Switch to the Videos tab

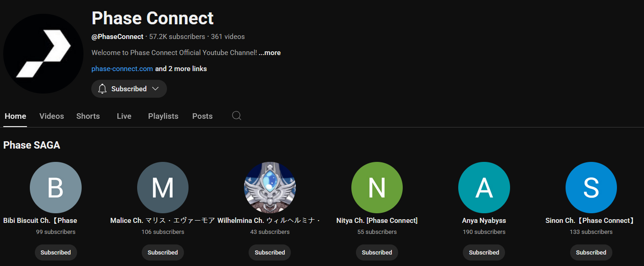pyautogui.click(x=51, y=116)
